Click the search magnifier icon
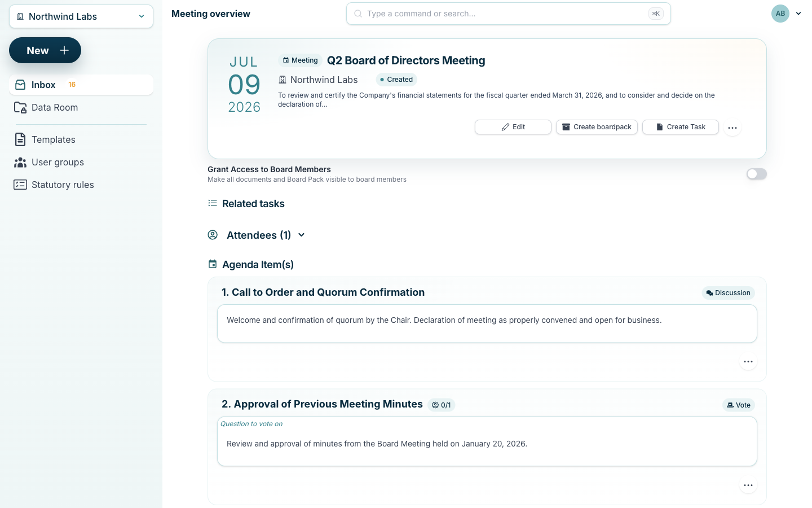The height and width of the screenshot is (508, 812). (x=358, y=14)
